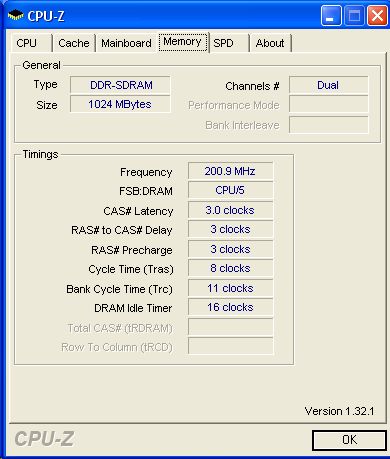This screenshot has height=459, width=390.
Task: Select the 16 clocks DRAM Idle Timer field
Action: 230,307
